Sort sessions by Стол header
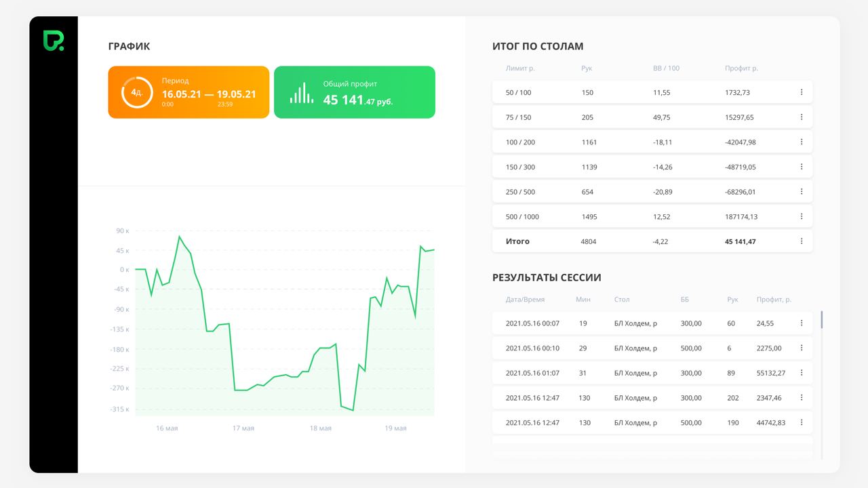868x488 pixels. click(622, 300)
